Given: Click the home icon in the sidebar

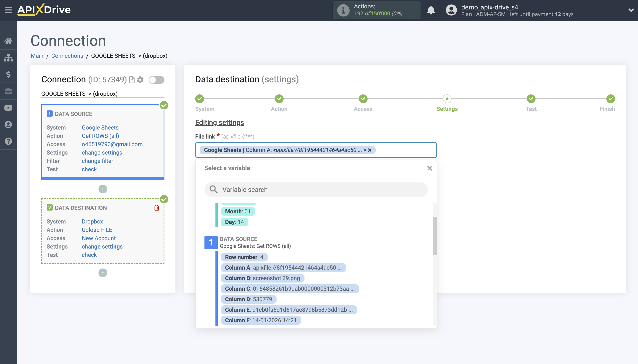Looking at the screenshot, I should coord(8,41).
